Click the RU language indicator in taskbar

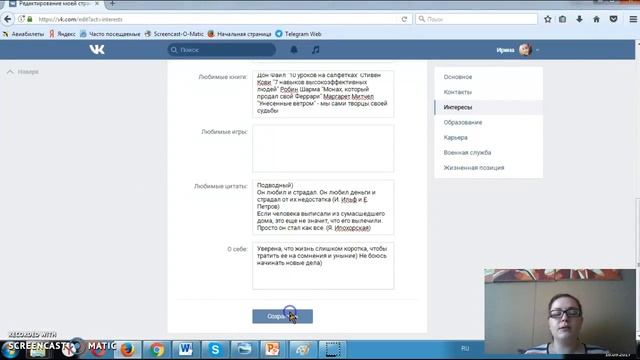click(x=465, y=349)
